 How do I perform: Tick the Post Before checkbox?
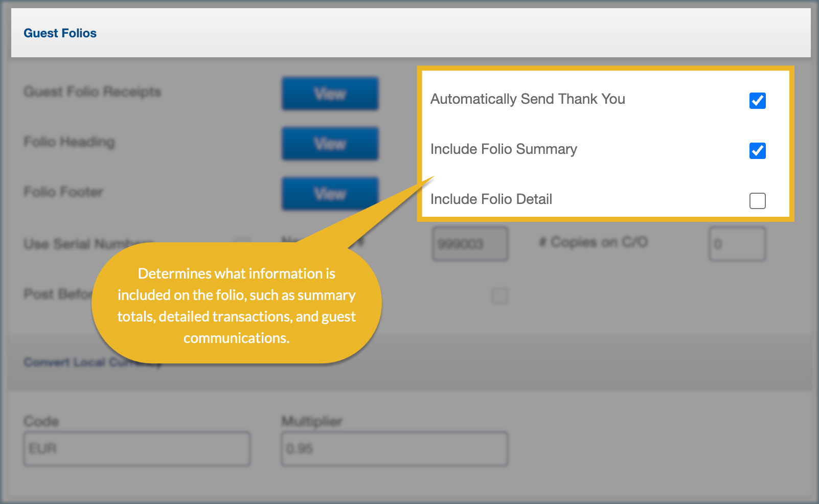(500, 295)
